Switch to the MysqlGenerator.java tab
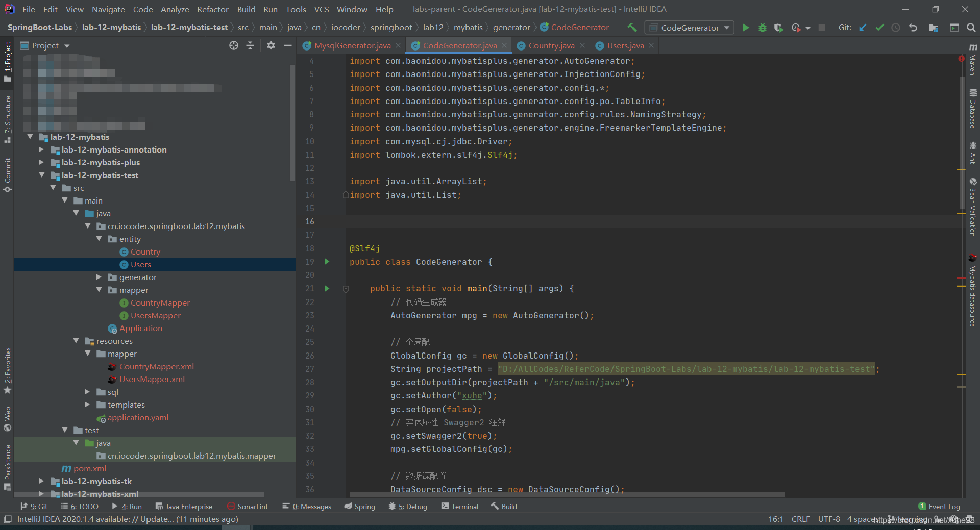980x530 pixels. click(x=352, y=45)
